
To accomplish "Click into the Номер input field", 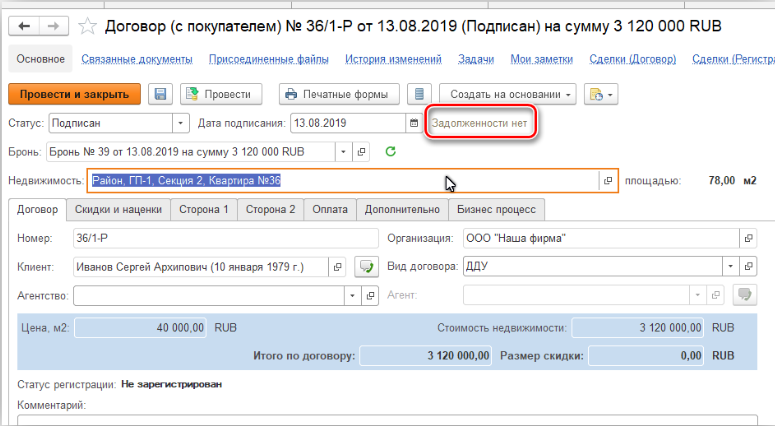I will tap(220, 239).
